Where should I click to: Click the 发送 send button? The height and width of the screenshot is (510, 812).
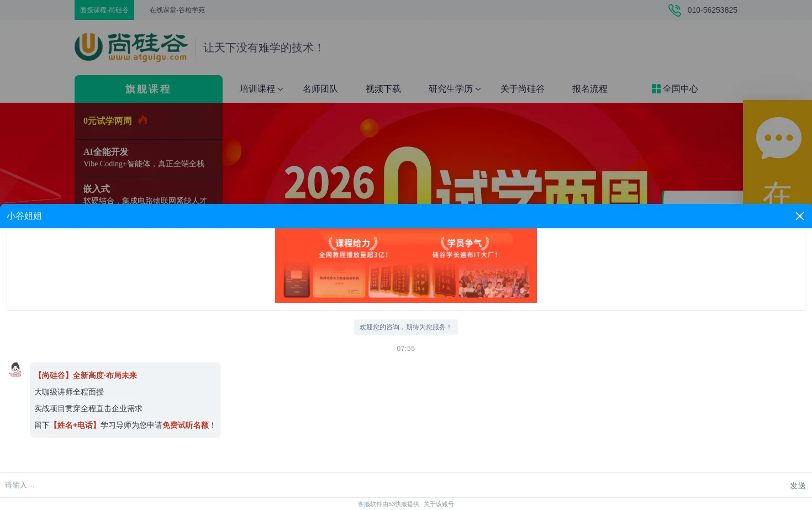798,486
